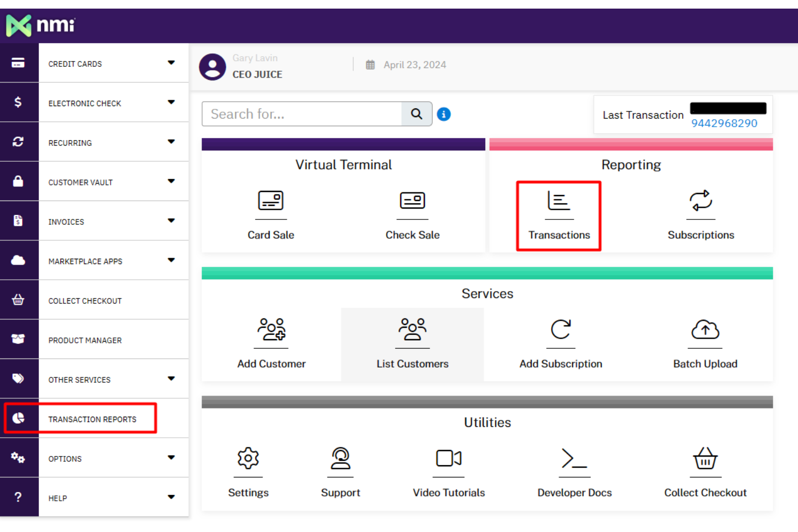Open Card Sale virtual terminal icon
798x532 pixels.
click(x=271, y=201)
